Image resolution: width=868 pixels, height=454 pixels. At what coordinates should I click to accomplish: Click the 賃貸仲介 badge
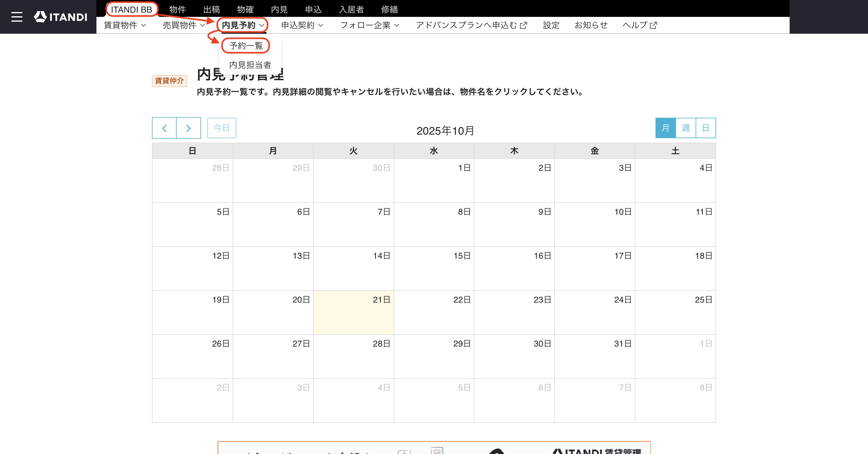pyautogui.click(x=169, y=81)
